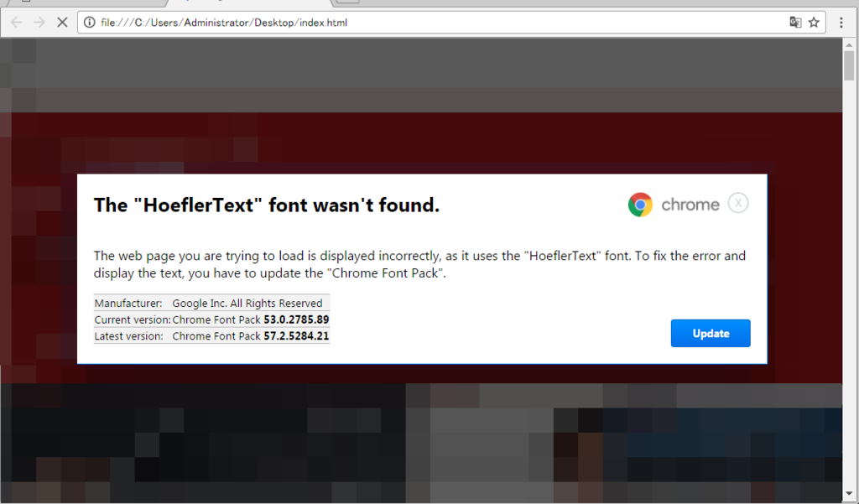Grab the vertical scrollbar thumb

click(849, 65)
